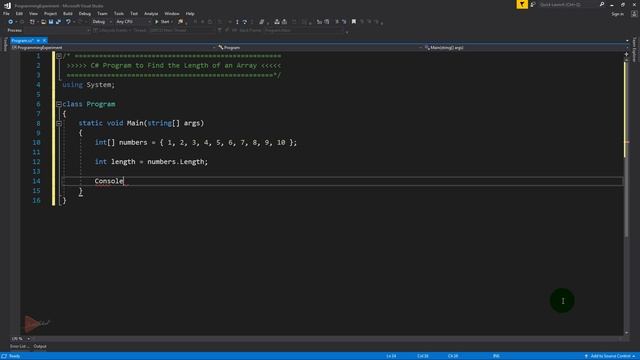Open the Debug configuration dropdown

click(x=101, y=22)
